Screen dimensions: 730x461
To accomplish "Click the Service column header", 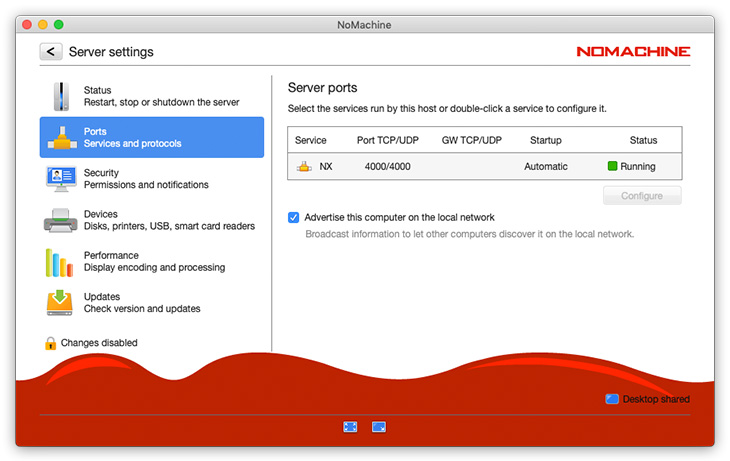I will [311, 140].
